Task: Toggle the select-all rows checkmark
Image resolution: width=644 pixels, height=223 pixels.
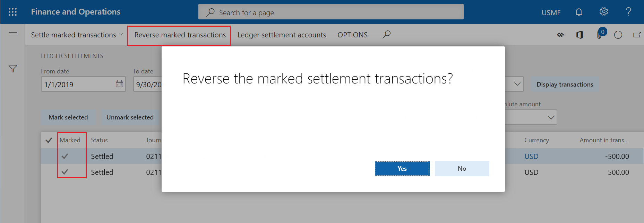Action: pyautogui.click(x=49, y=140)
